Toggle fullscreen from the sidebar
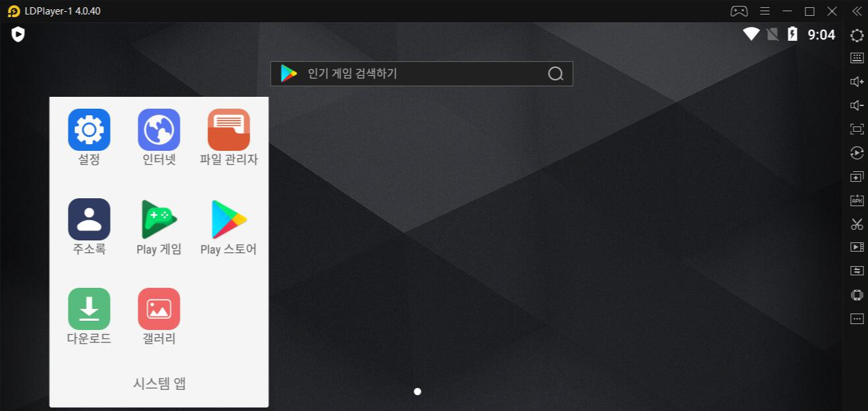Screen dimensions: 868x411 857,129
